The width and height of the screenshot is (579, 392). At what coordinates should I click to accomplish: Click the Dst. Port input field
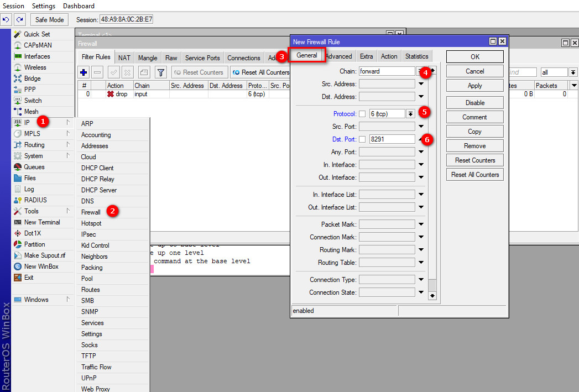click(392, 139)
